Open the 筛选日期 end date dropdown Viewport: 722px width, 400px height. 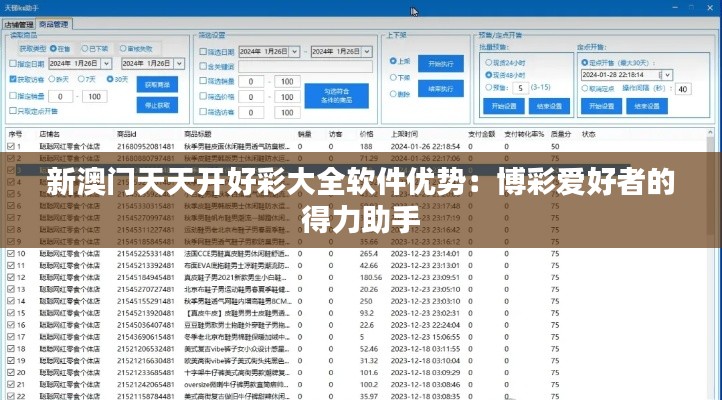click(367, 52)
